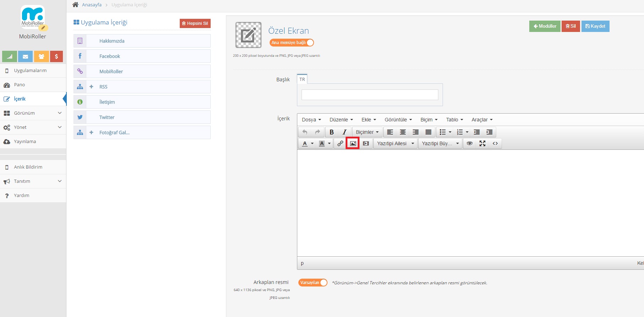Justify the text alignment
This screenshot has height=317, width=644.
click(x=428, y=132)
